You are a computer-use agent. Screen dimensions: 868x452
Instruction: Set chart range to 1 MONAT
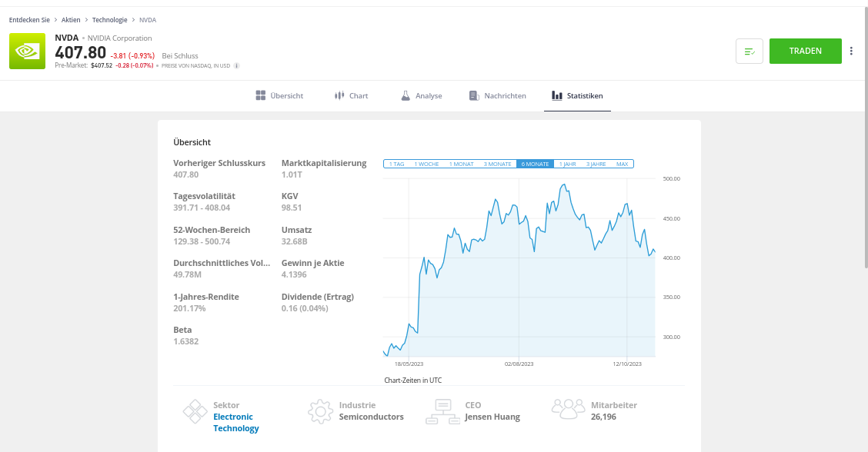tap(461, 164)
